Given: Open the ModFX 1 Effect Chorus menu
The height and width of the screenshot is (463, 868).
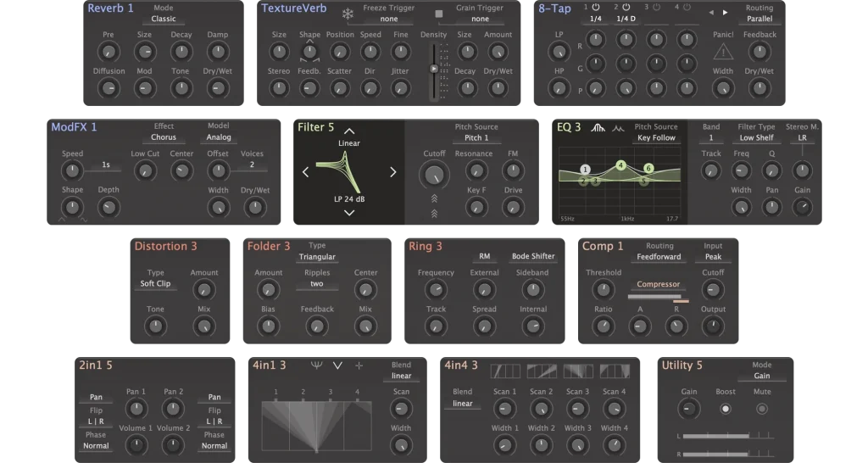Looking at the screenshot, I should [x=164, y=137].
